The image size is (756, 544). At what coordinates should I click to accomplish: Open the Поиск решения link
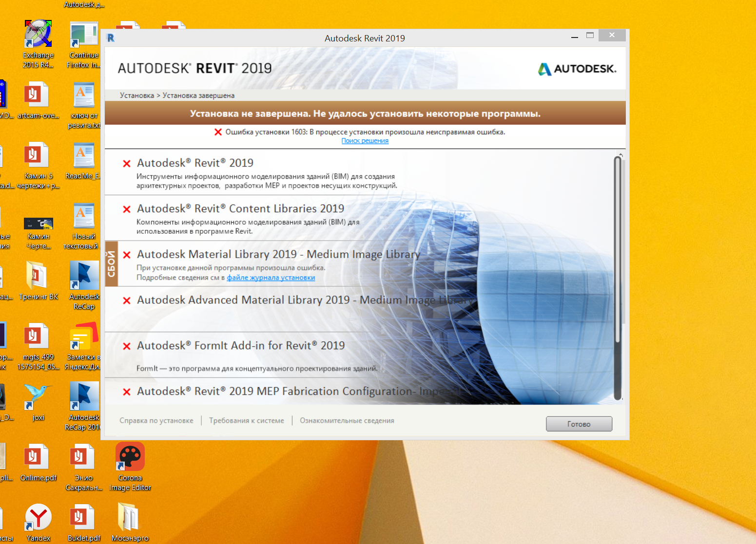pos(365,141)
